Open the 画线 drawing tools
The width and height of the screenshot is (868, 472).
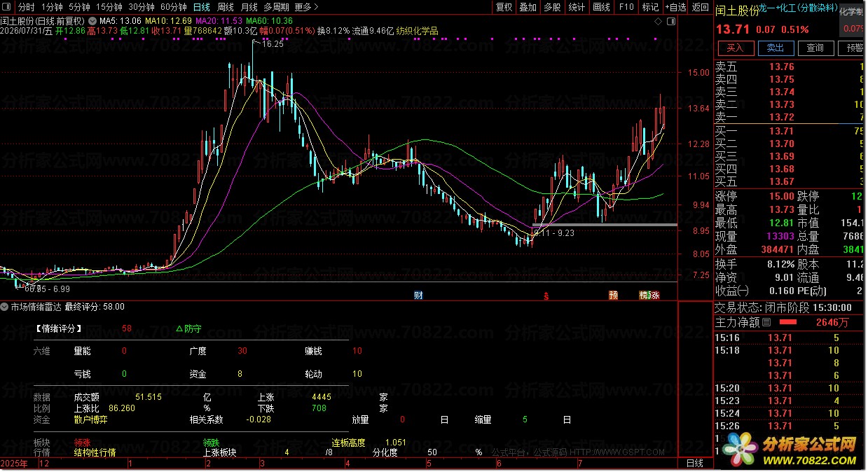click(601, 7)
